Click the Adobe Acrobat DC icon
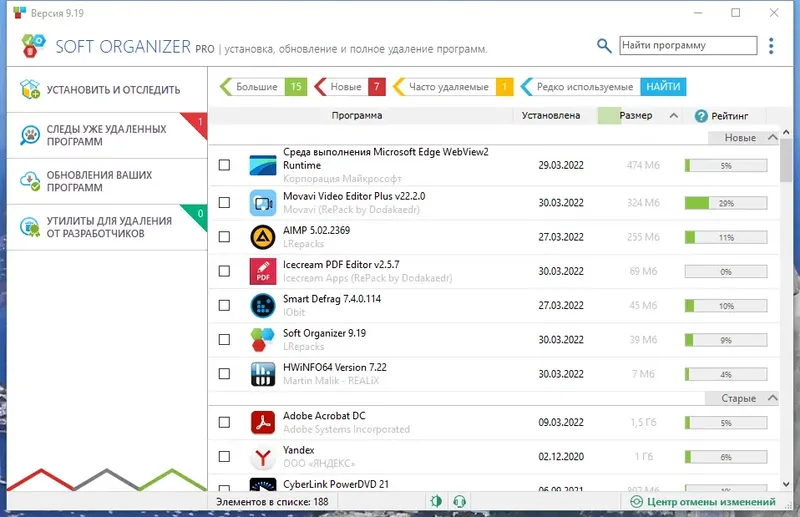Viewport: 800px width, 517px height. 263,422
